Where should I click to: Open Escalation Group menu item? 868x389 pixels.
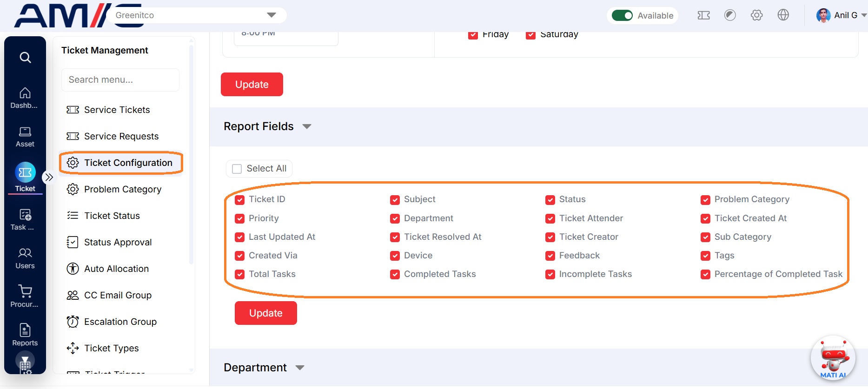click(x=120, y=322)
